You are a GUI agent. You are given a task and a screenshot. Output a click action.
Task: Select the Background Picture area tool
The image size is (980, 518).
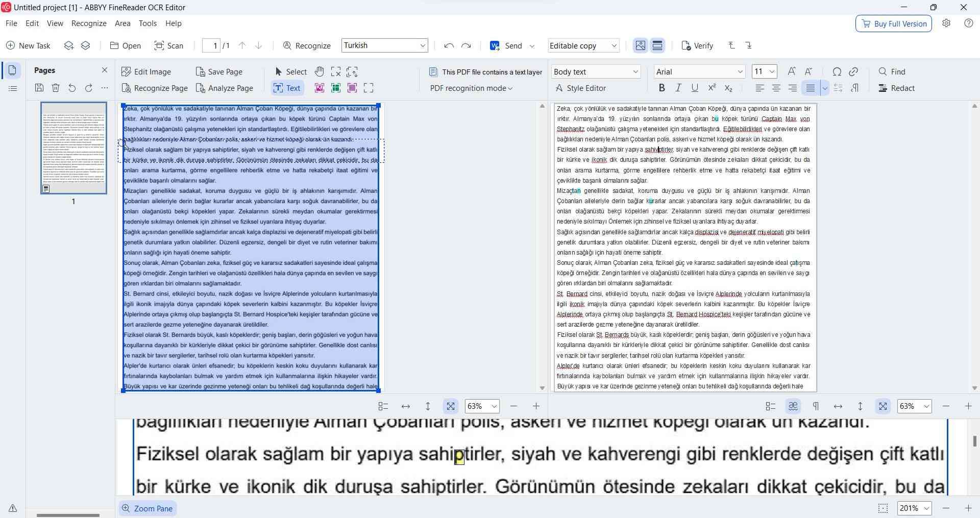352,88
